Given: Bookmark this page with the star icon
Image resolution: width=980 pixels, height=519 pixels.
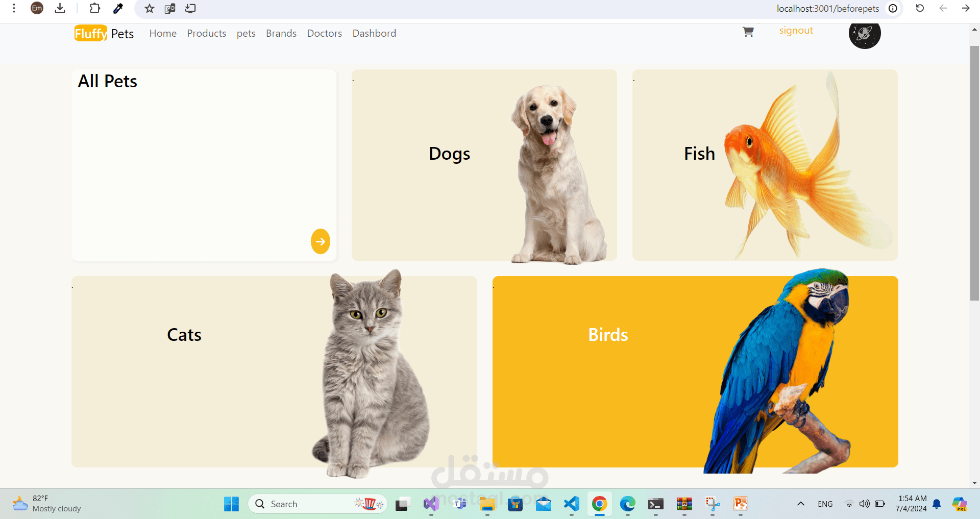Looking at the screenshot, I should pyautogui.click(x=149, y=8).
